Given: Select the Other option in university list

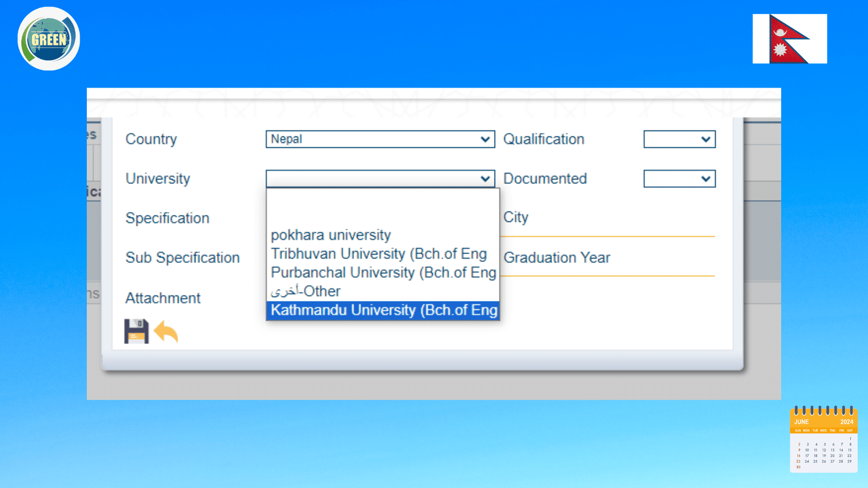Looking at the screenshot, I should coord(306,291).
